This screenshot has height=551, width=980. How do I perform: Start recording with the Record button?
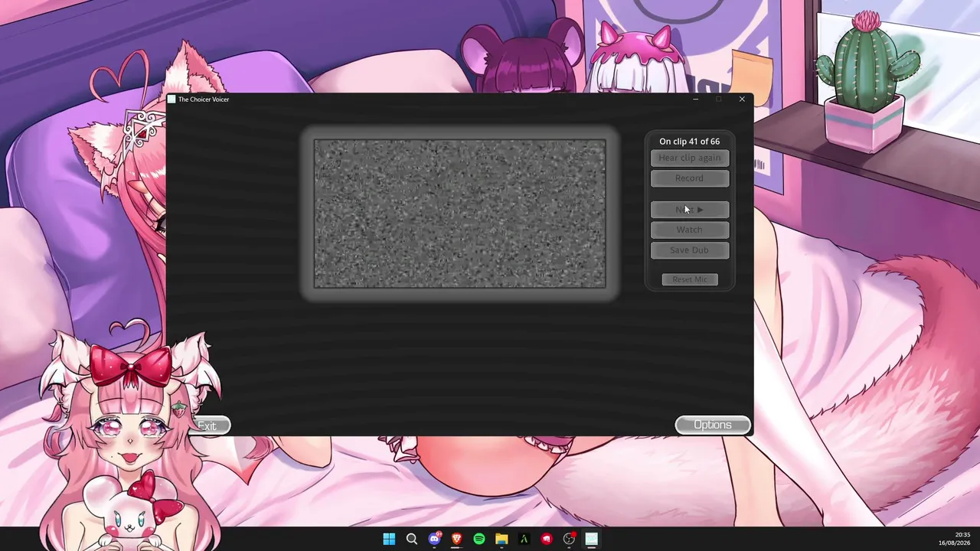[x=689, y=178]
